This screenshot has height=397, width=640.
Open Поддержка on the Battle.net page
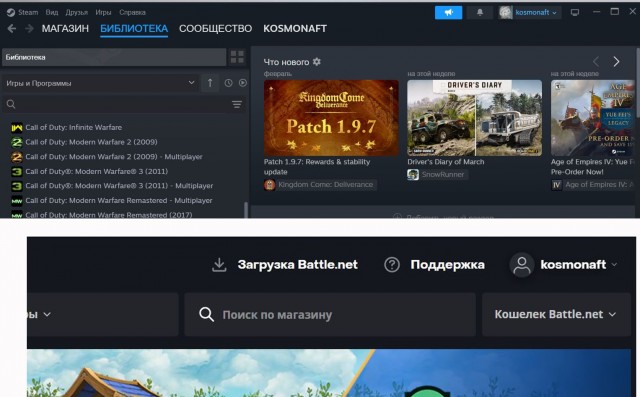448,265
